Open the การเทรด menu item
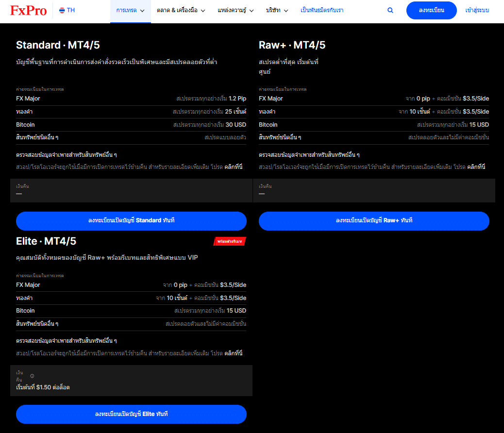 coord(131,11)
